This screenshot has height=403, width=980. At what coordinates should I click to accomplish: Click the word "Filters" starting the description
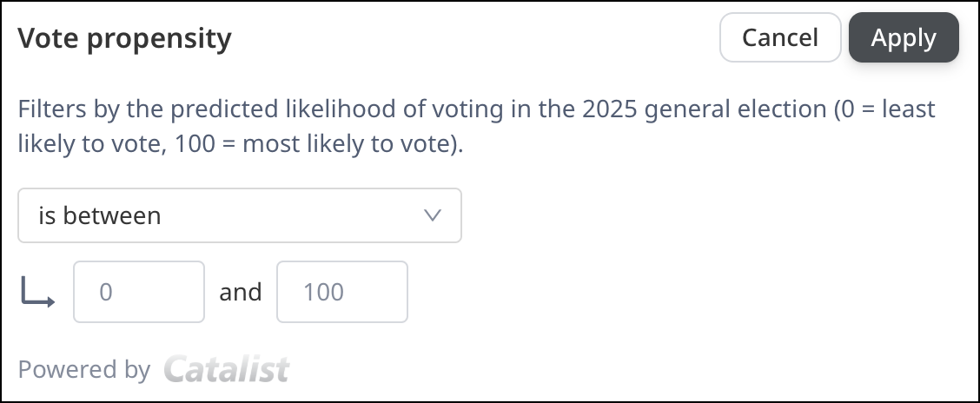[51, 110]
